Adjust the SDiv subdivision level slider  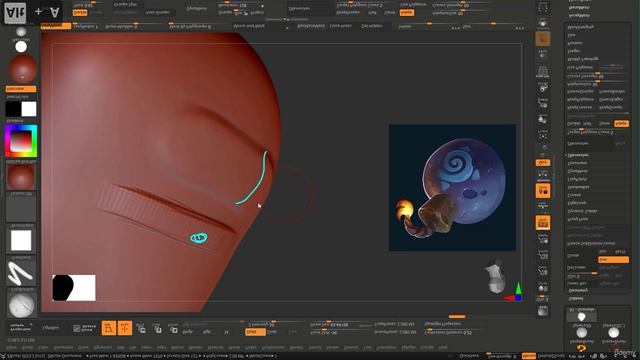pos(582,276)
